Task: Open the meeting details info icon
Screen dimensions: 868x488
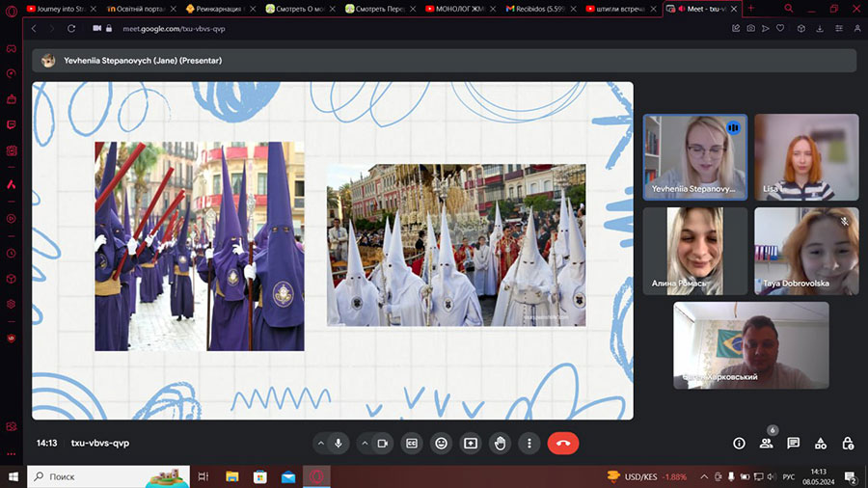Action: [x=739, y=444]
